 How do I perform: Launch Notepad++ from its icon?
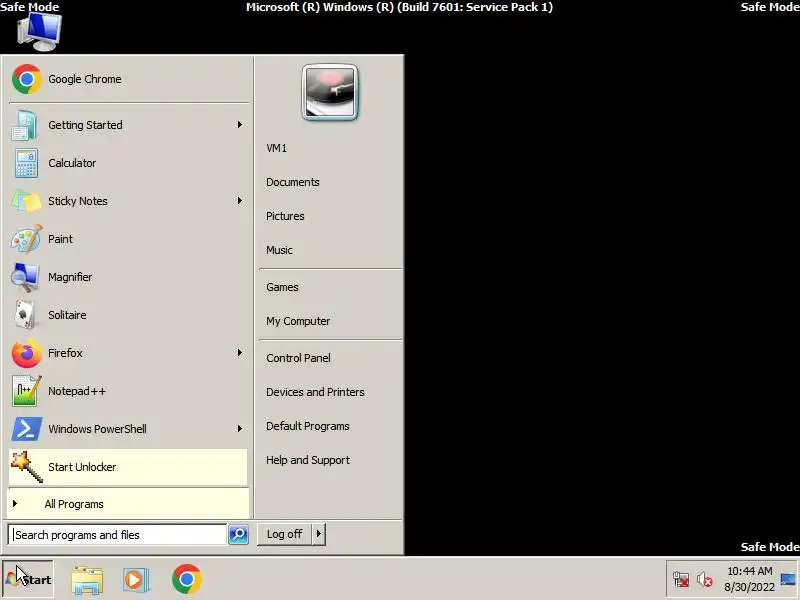(26, 391)
